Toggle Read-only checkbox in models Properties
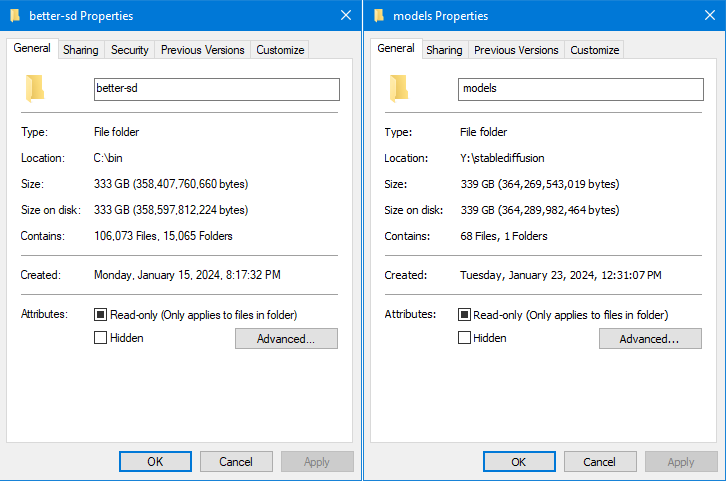The width and height of the screenshot is (726, 481). [x=464, y=315]
